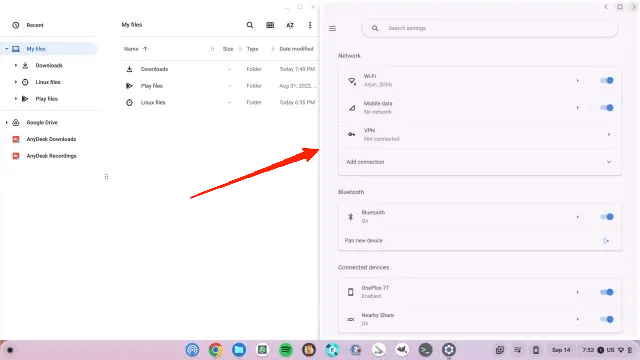Expand Linux files in the sidebar tree
The width and height of the screenshot is (640, 360).
16,82
